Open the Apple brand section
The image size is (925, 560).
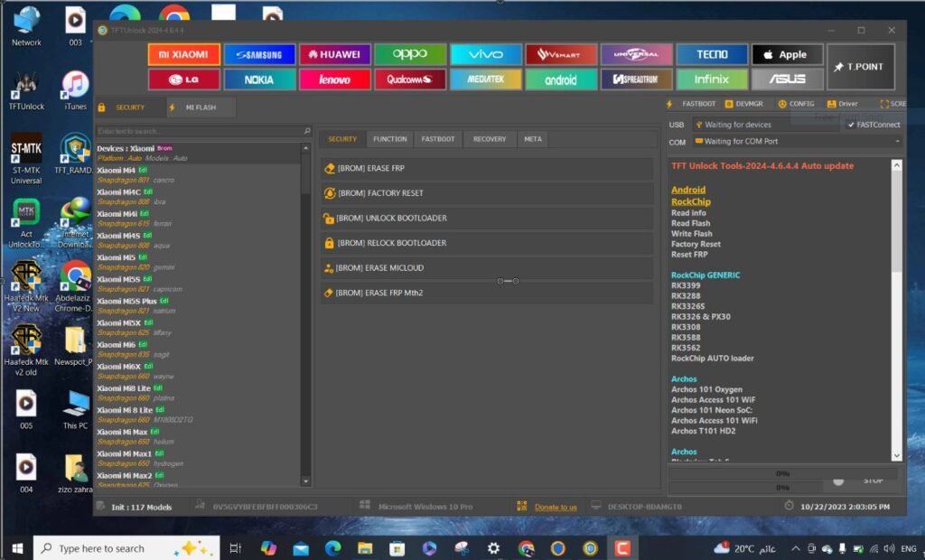787,54
